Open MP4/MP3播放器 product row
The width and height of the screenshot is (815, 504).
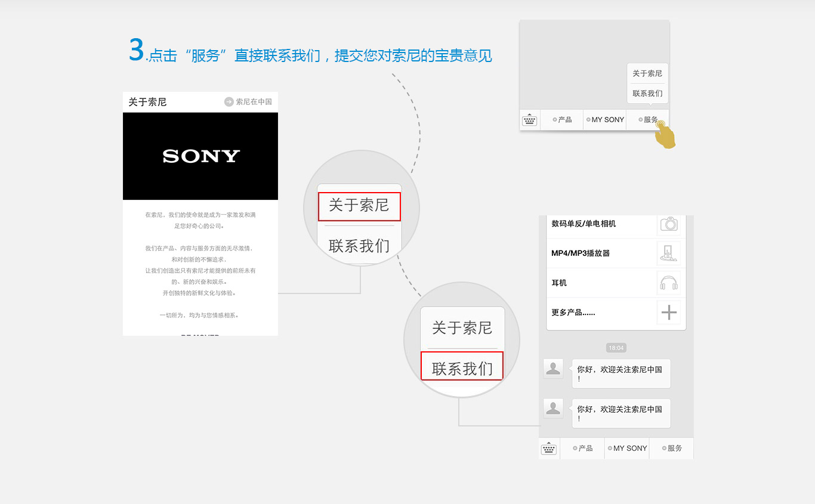coord(616,253)
